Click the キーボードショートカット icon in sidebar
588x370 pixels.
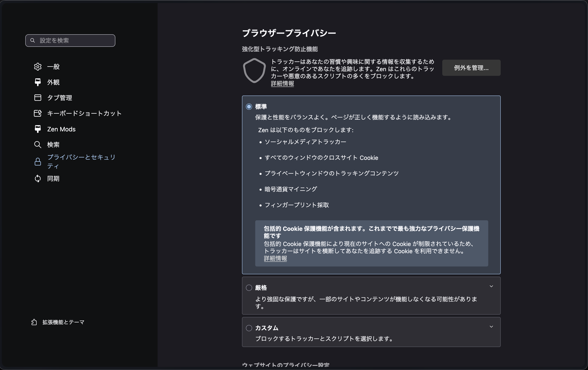(38, 113)
